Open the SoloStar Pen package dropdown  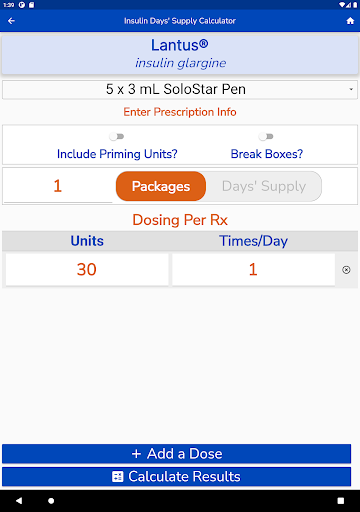pyautogui.click(x=180, y=89)
